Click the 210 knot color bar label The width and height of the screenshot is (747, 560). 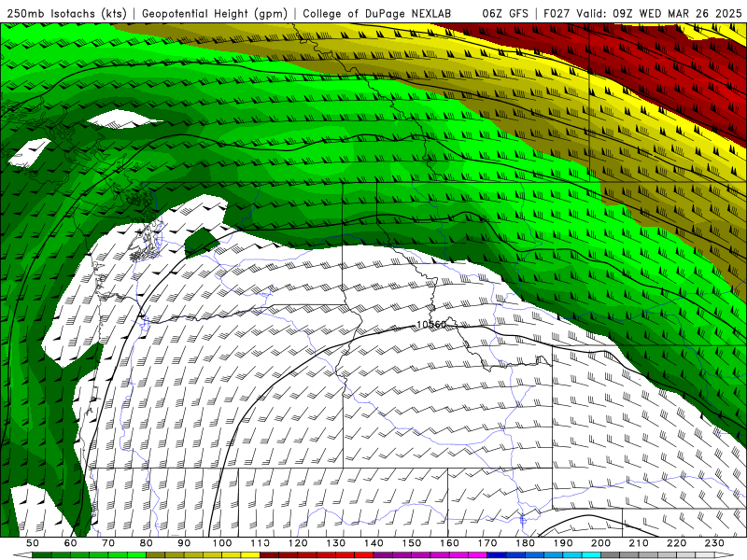tap(639, 543)
